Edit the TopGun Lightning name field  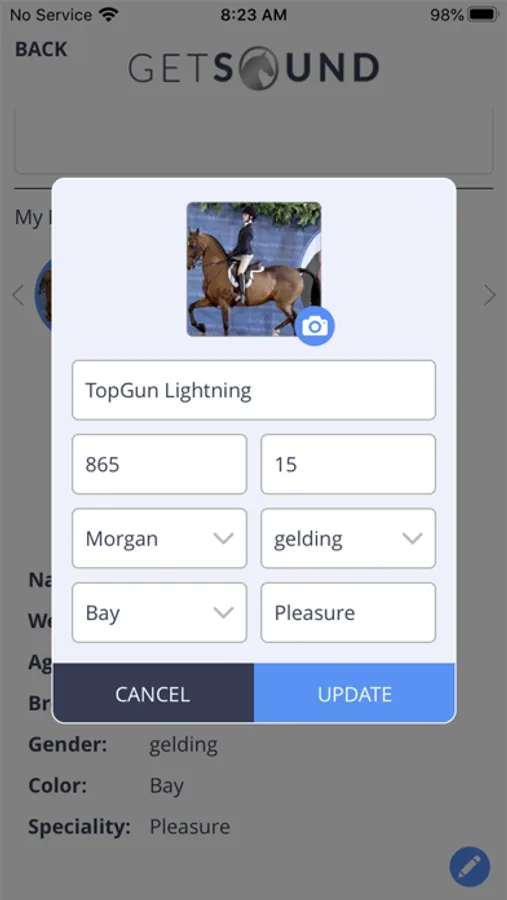point(254,390)
